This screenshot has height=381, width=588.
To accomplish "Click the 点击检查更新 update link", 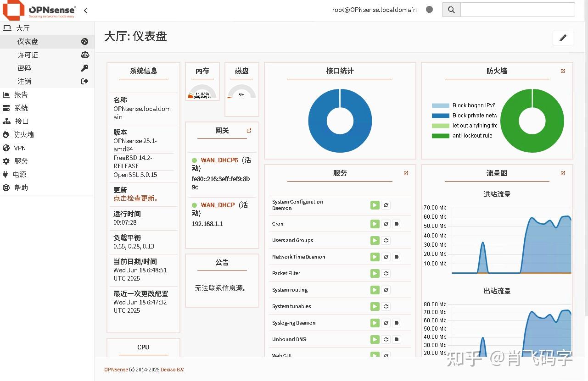I will click(x=132, y=199).
